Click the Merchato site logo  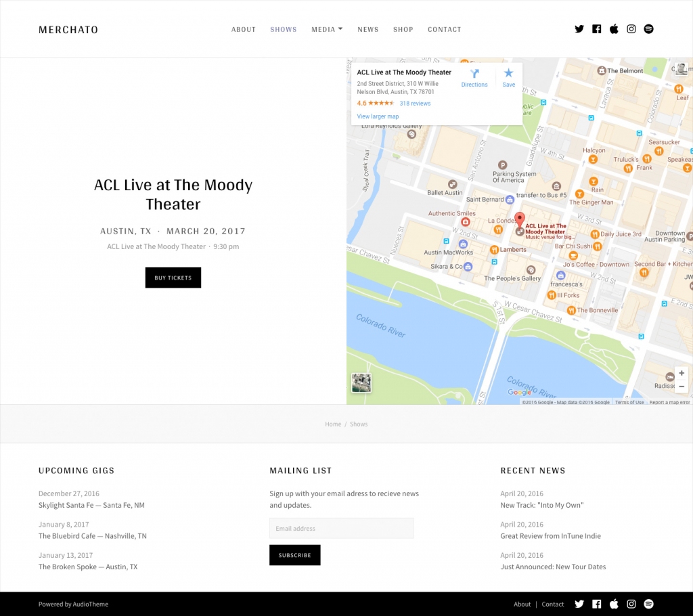(x=68, y=30)
